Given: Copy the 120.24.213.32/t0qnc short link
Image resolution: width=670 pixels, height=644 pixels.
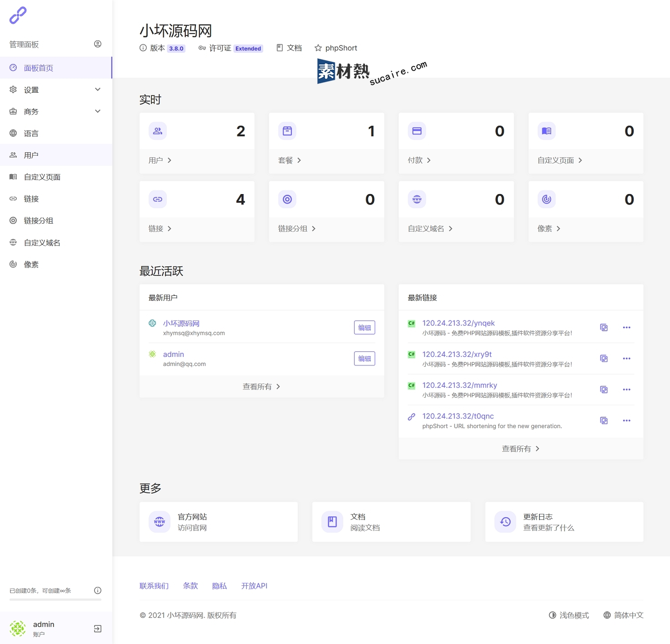Looking at the screenshot, I should point(604,420).
